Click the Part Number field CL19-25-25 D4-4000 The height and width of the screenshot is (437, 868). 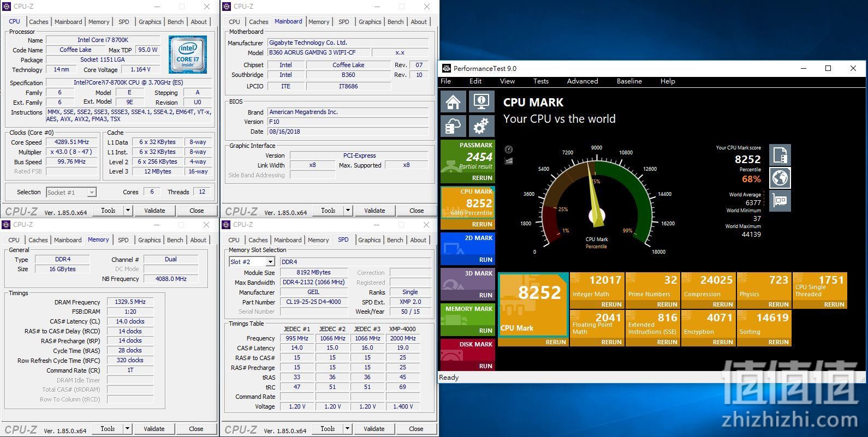click(313, 302)
